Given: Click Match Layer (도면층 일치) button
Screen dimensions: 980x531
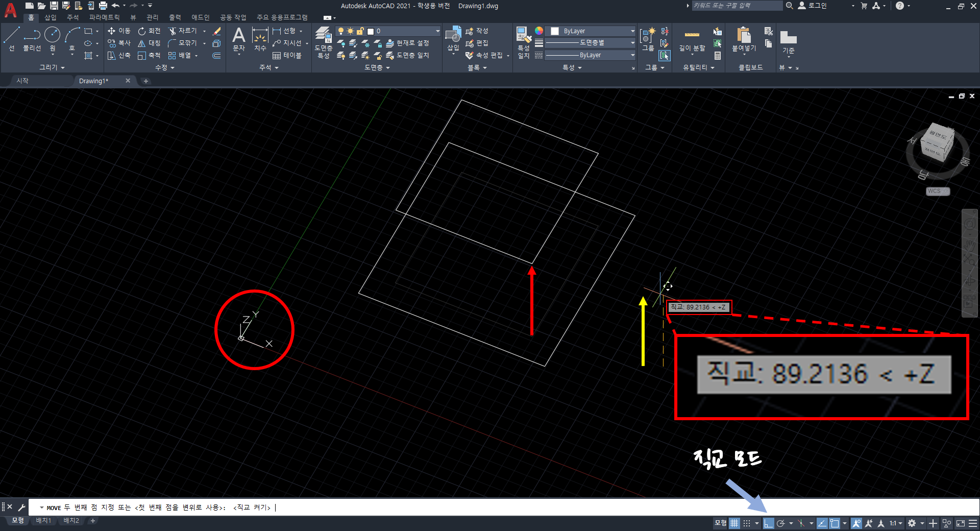Looking at the screenshot, I should pos(407,55).
